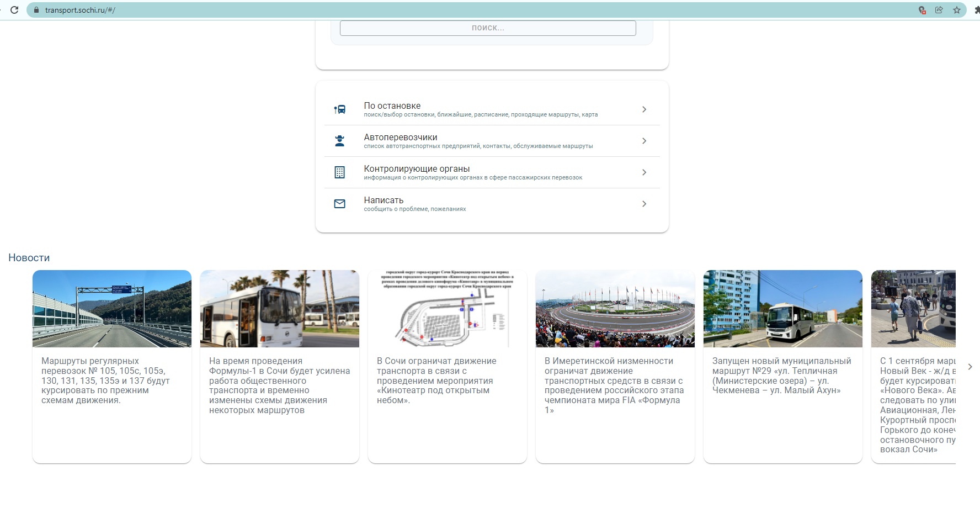This screenshot has height=507, width=980.
Task: Reload the page with the refresh icon
Action: pos(14,10)
